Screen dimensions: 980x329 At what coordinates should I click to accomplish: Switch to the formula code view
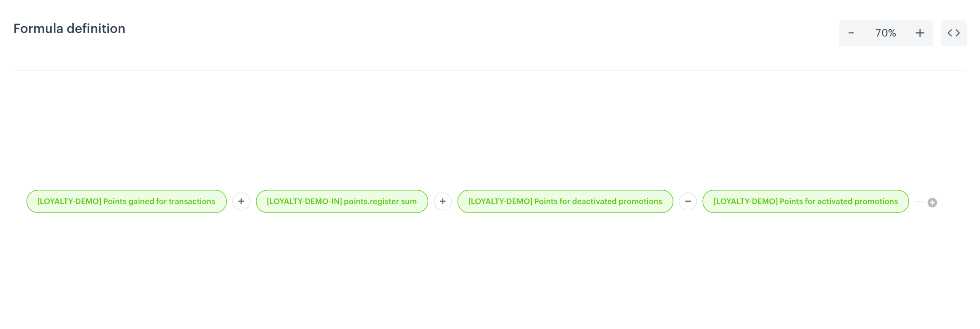953,33
